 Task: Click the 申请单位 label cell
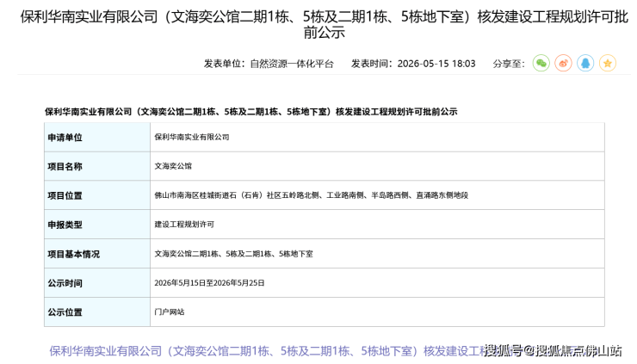click(x=97, y=138)
